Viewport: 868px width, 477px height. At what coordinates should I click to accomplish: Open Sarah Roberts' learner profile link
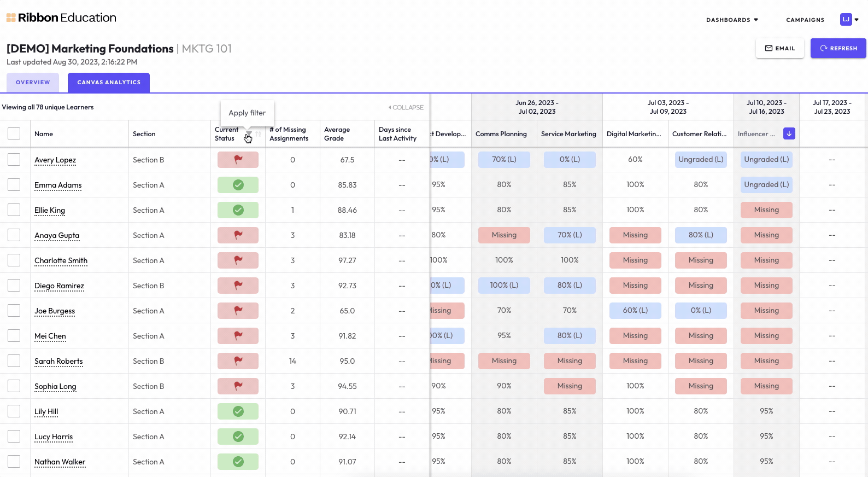click(58, 362)
